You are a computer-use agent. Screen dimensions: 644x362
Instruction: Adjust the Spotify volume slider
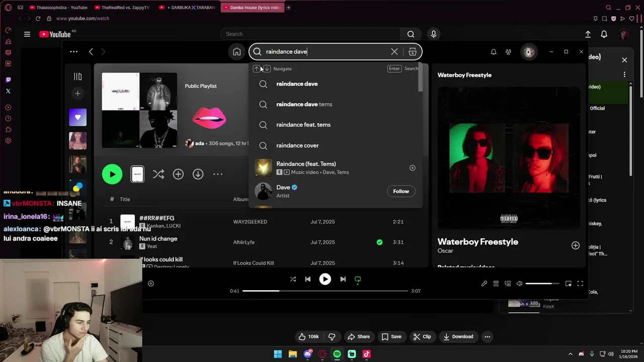(x=542, y=284)
